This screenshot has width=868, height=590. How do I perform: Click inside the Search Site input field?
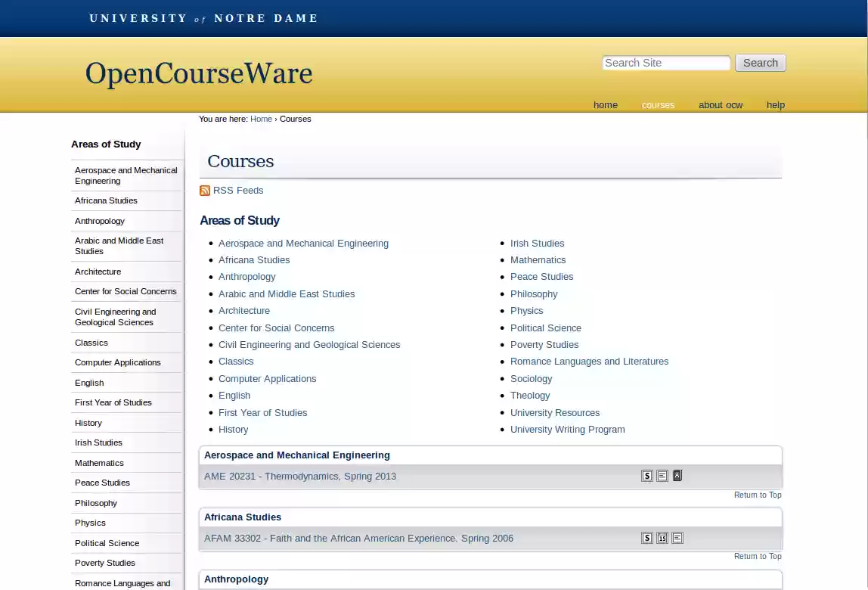pyautogui.click(x=665, y=63)
